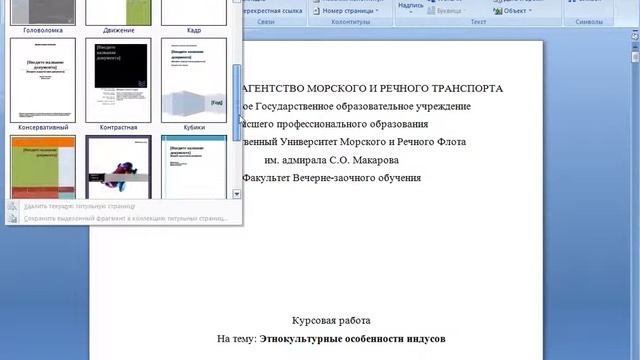Screen dimensions: 640x360
Task: Choose the Контрастная cover page template
Action: click(118, 80)
